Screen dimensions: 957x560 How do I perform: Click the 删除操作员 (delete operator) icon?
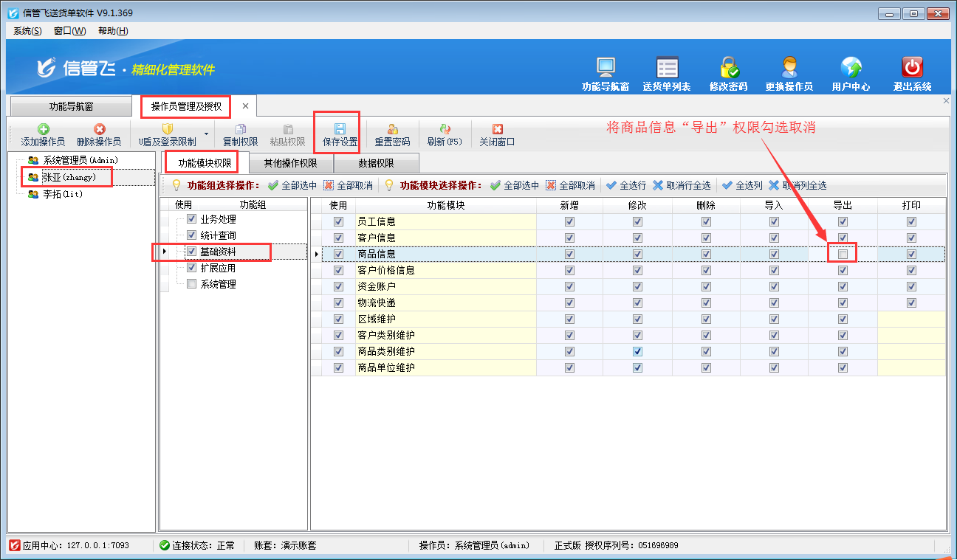(99, 129)
